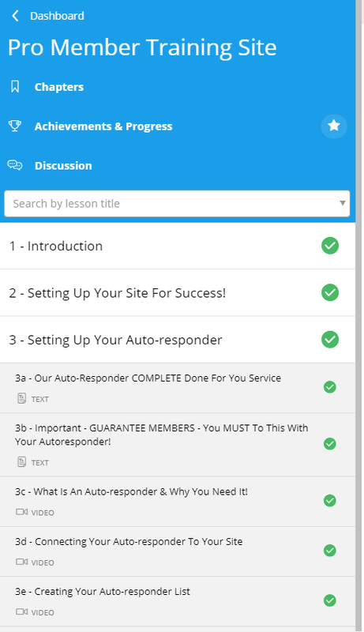Go back to Dashboard link
Image resolution: width=364 pixels, height=632 pixels.
coord(57,16)
